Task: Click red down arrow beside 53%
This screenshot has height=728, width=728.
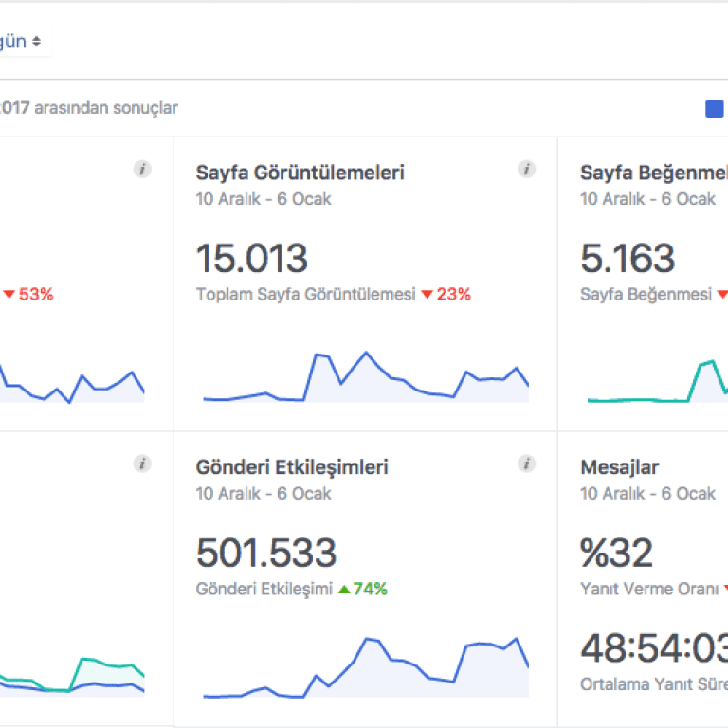Action: coord(9,295)
